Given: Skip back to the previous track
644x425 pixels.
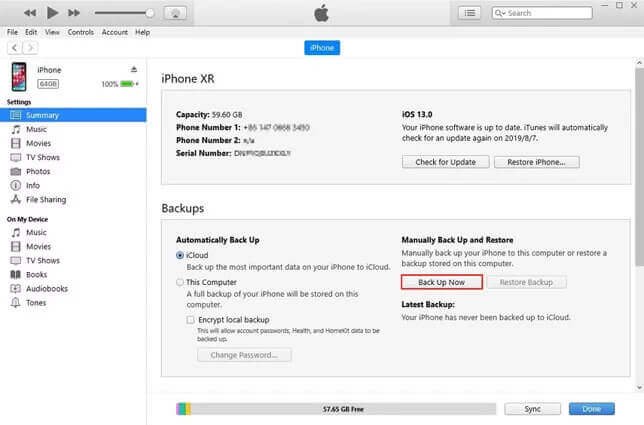Looking at the screenshot, I should coord(29,13).
